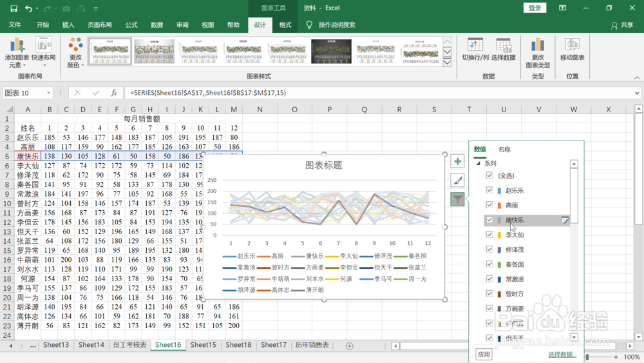Image resolution: width=644 pixels, height=363 pixels.
Task: Collapse the ribbon chevron
Action: (637, 77)
